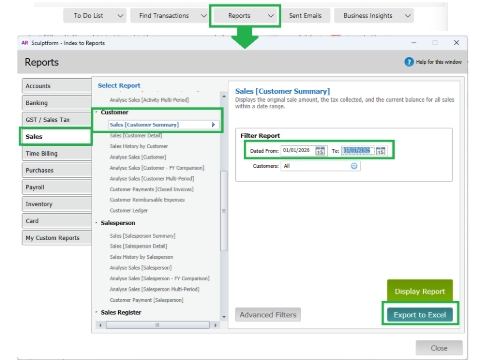Select Analyse Sales [Salesperson - FY Comparison]
The height and width of the screenshot is (360, 480).
(x=159, y=278)
